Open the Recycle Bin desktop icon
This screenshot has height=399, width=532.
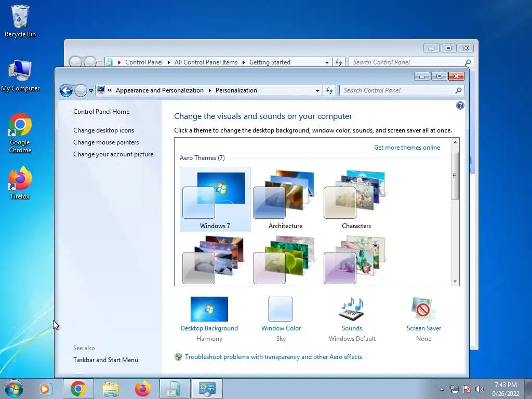(20, 21)
